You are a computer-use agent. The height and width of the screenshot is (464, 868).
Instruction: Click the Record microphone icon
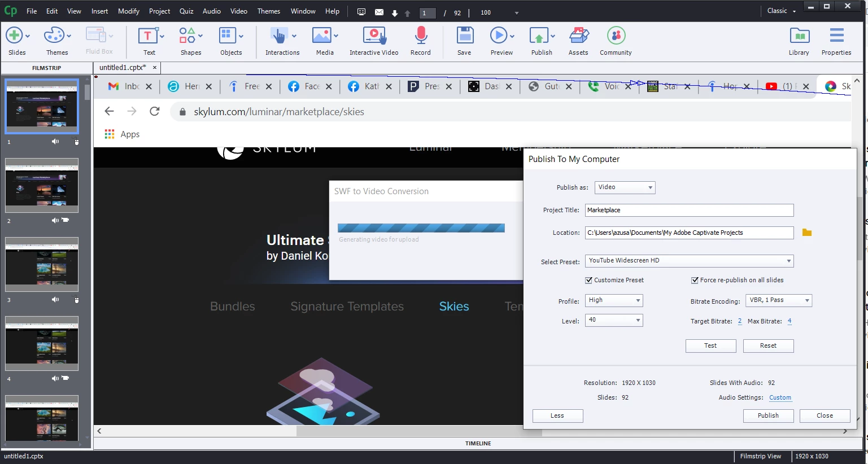(x=421, y=36)
